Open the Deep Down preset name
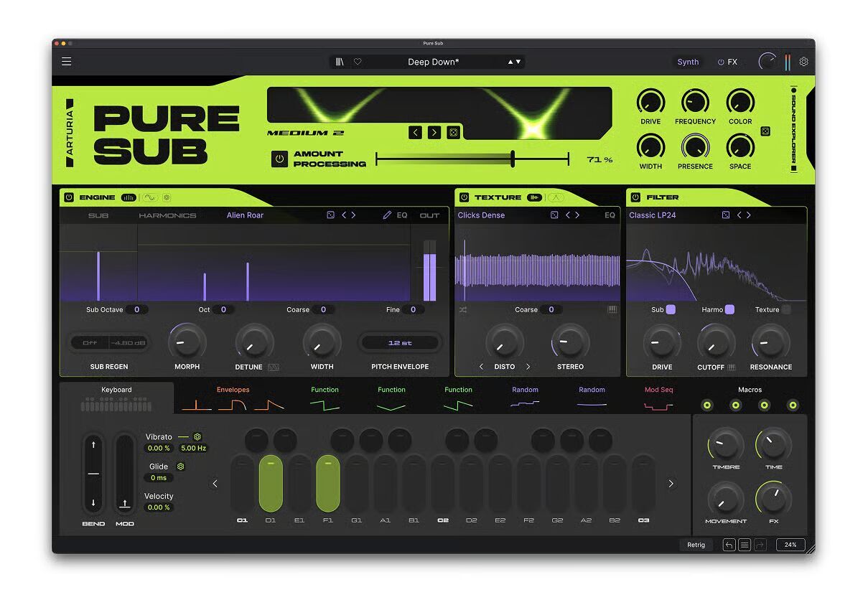Image resolution: width=868 pixels, height=605 pixels. (x=433, y=62)
